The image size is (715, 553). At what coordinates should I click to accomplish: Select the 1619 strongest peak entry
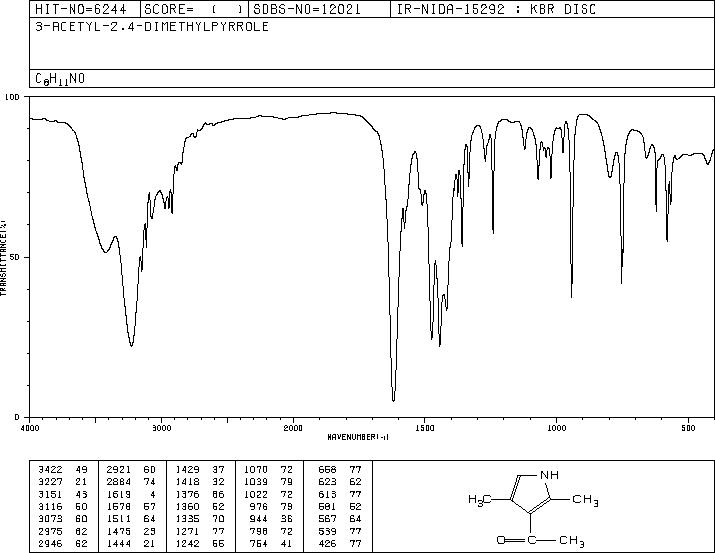pos(132,494)
